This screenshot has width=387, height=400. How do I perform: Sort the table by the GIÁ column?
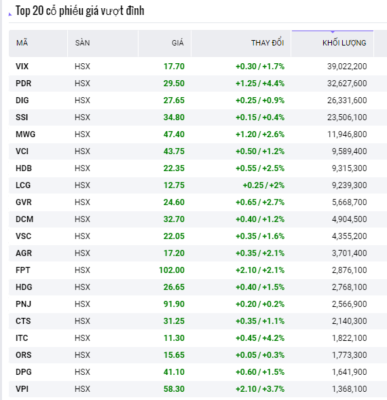click(x=178, y=43)
